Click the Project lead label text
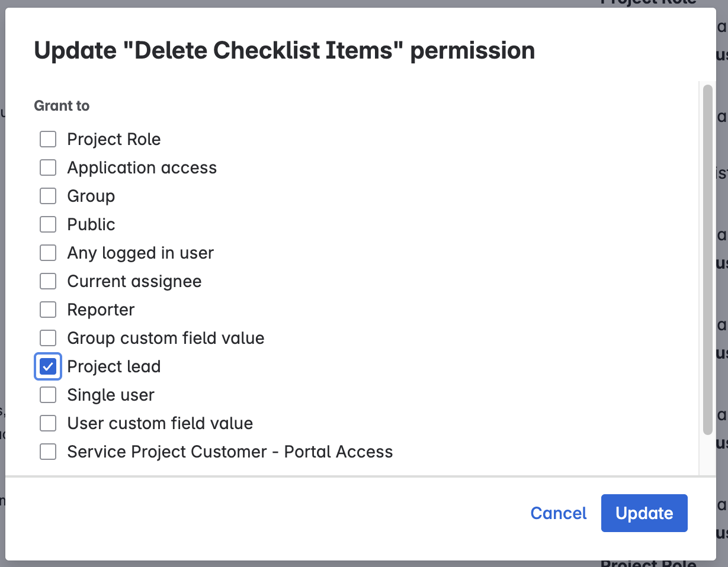The height and width of the screenshot is (567, 728). coord(114,366)
